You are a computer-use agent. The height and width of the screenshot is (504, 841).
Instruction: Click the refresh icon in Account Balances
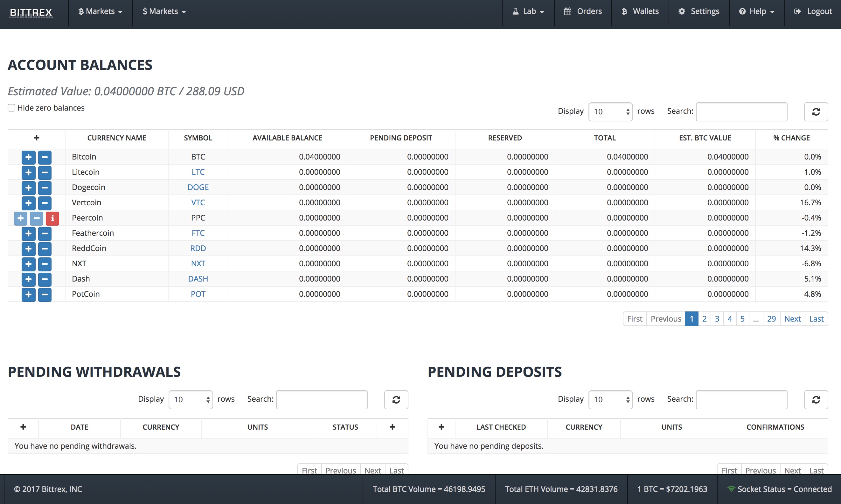point(815,112)
